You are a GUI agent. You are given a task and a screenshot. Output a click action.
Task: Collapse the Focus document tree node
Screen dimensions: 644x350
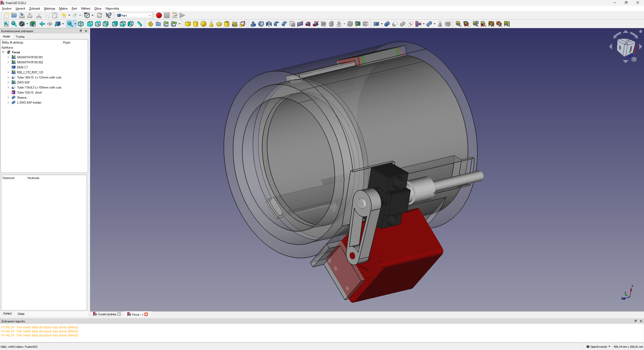[x=3, y=52]
